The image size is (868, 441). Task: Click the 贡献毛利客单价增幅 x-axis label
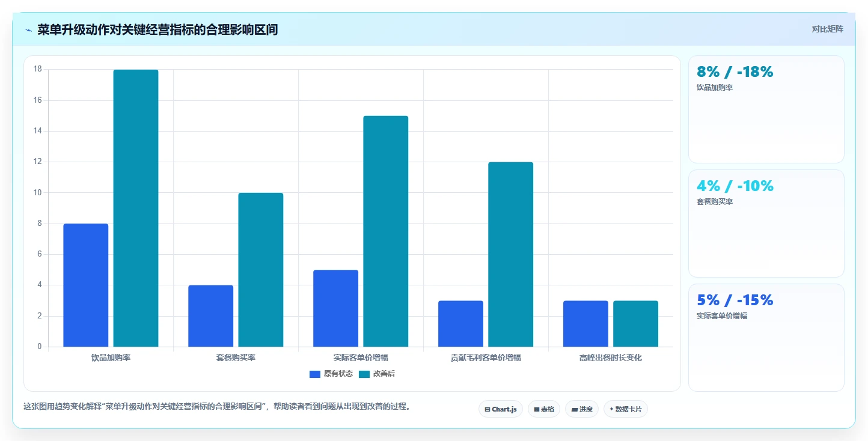(486, 357)
